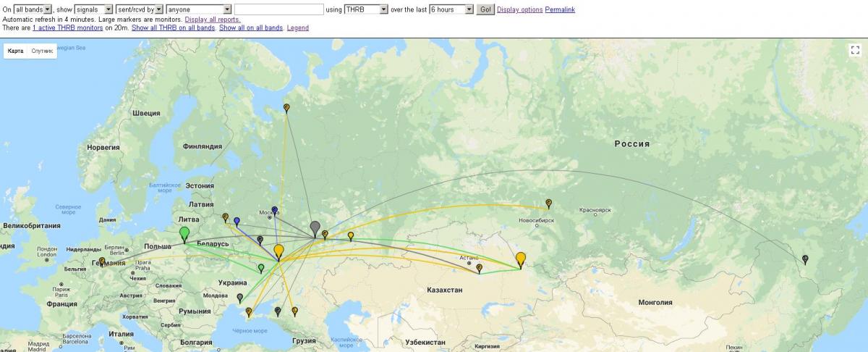Click the callsign text input field
This screenshot has width=868, height=352.
tap(278, 9)
